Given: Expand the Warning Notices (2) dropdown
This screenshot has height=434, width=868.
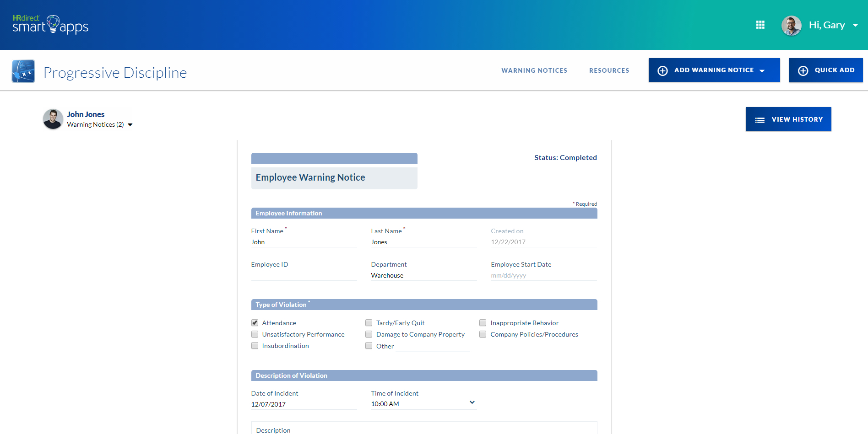Looking at the screenshot, I should pos(130,125).
